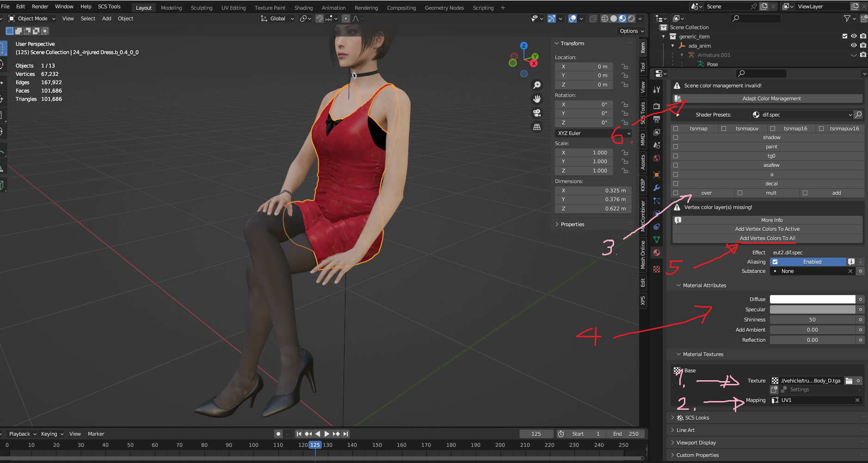Open the SCS Tools menu
This screenshot has height=463, width=868.
pyautogui.click(x=109, y=6)
